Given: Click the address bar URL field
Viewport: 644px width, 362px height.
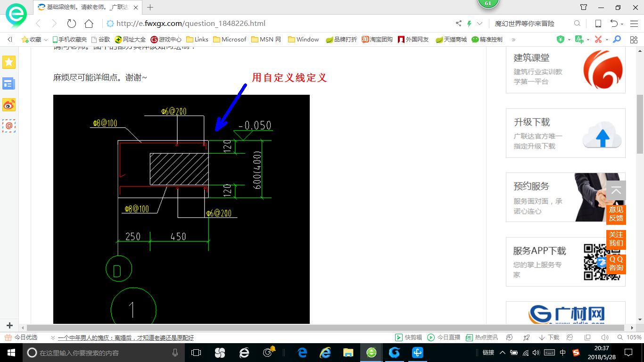Looking at the screenshot, I should coord(278,24).
